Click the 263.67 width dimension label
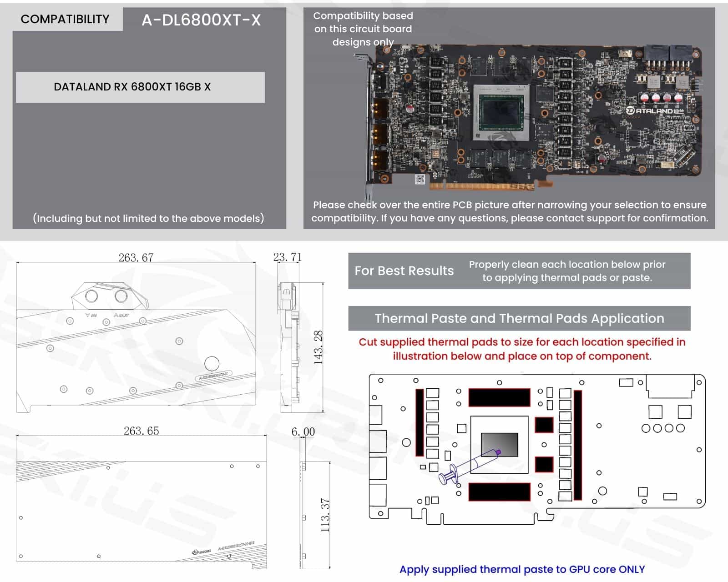The width and height of the screenshot is (728, 582). point(136,257)
